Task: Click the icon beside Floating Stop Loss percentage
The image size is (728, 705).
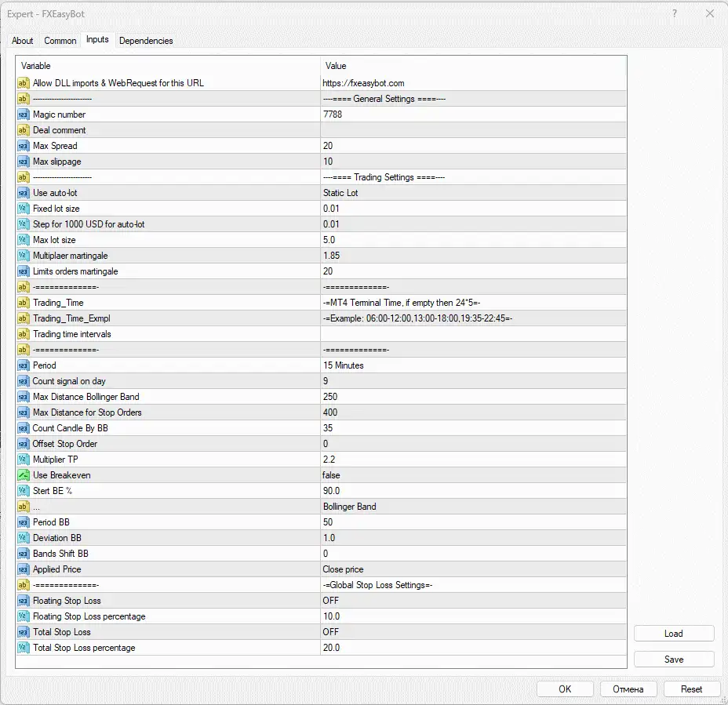Action: 23,616
